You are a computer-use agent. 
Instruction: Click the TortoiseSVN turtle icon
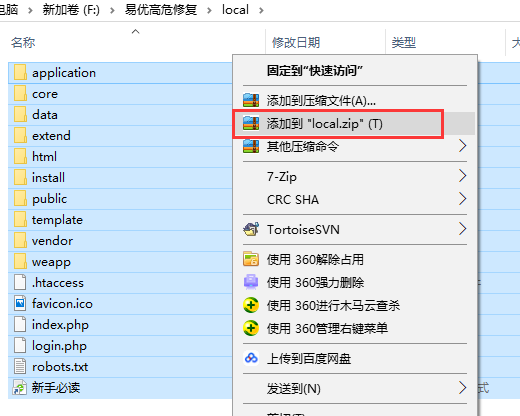click(251, 229)
